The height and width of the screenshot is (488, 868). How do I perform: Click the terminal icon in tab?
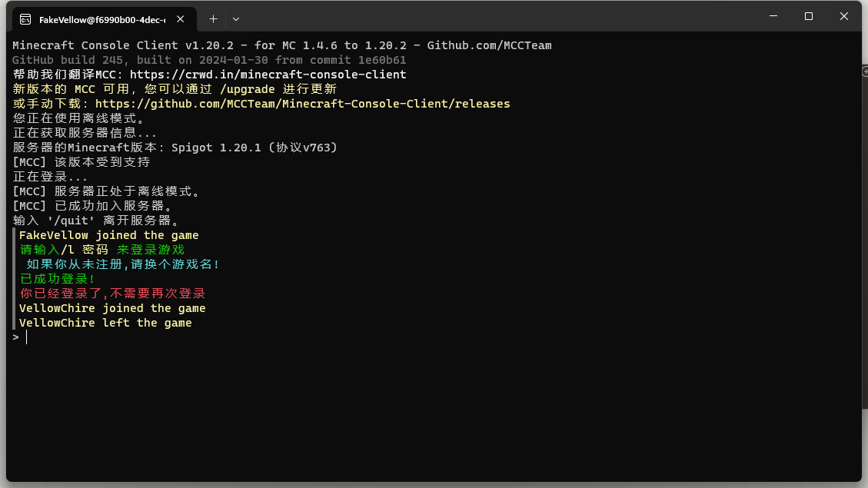pos(25,19)
